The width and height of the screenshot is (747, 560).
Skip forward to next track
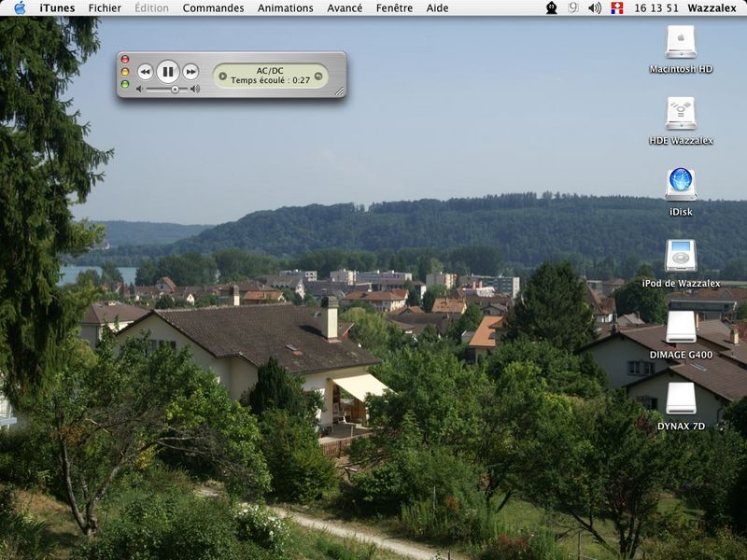point(190,72)
